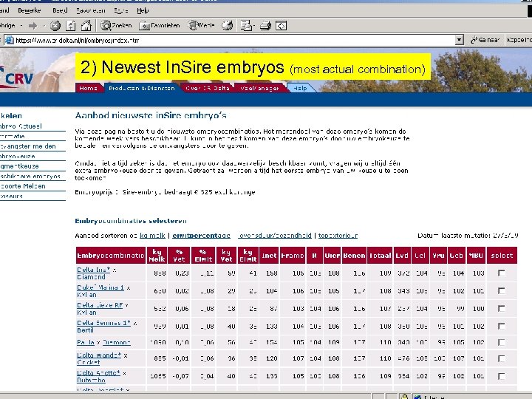Select the Over CR Delta tab
Image resolution: width=532 pixels, height=399 pixels.
coord(208,88)
